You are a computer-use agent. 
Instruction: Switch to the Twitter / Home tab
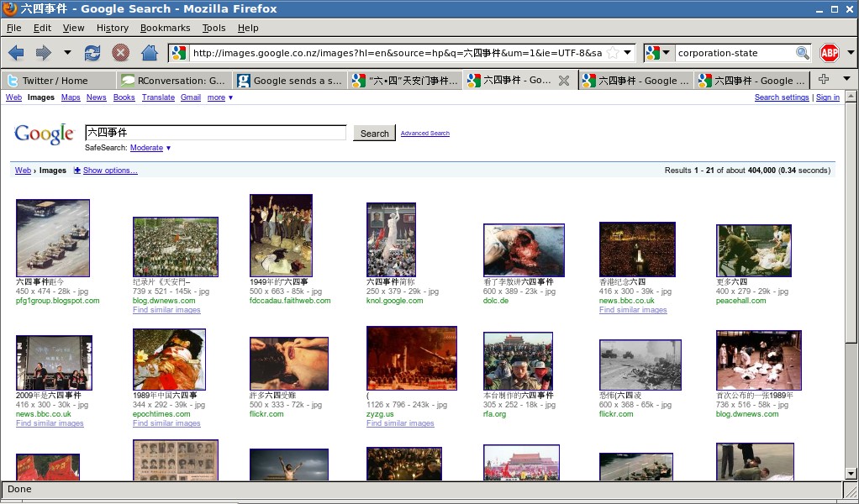(59, 81)
